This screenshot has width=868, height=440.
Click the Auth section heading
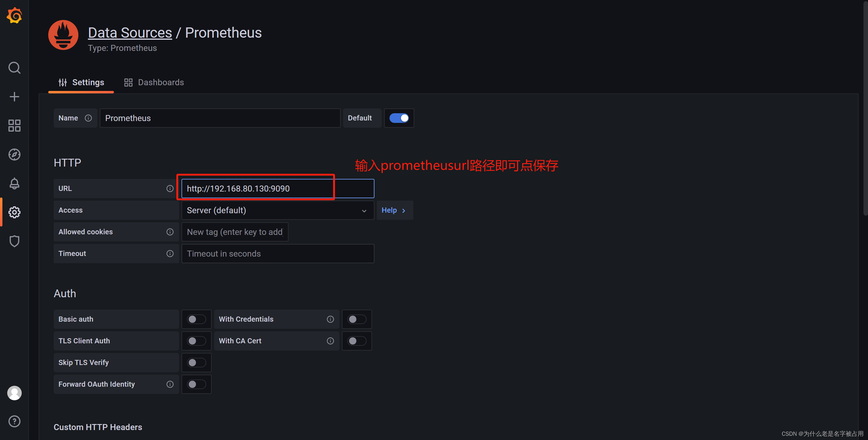(x=65, y=294)
